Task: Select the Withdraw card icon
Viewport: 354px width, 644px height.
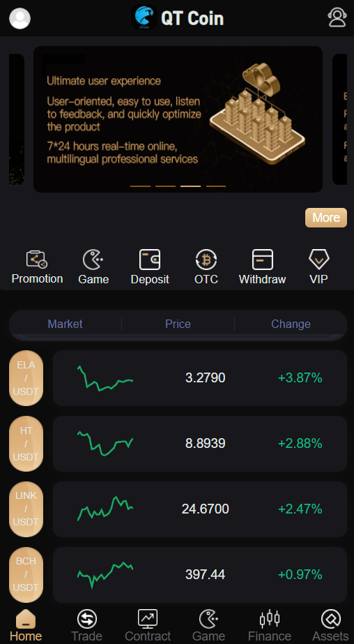Action: (x=263, y=260)
